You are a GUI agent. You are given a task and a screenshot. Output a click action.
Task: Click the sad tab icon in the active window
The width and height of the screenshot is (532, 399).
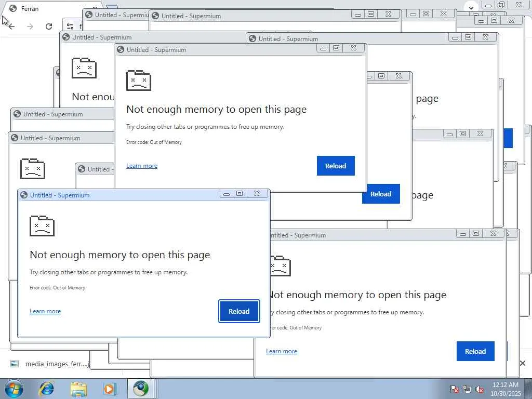tap(42, 226)
